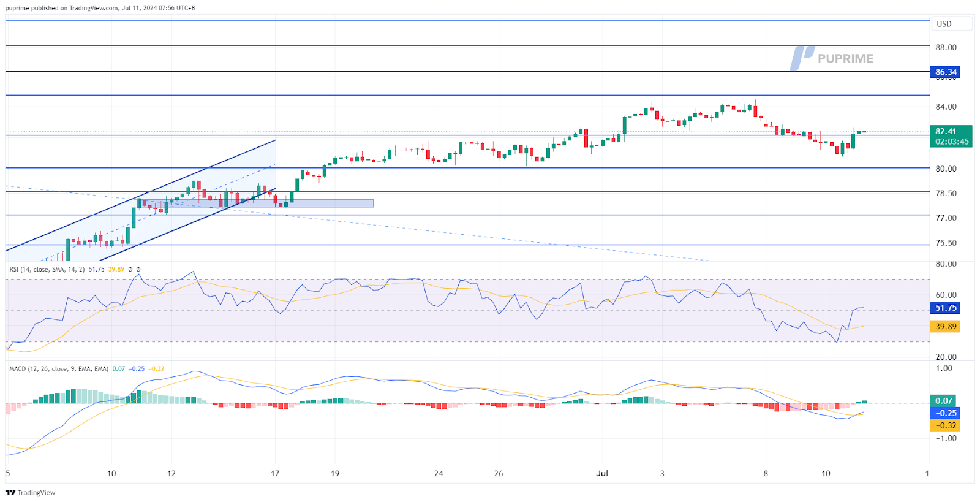The image size is (980, 502).
Task: Select the RSI indicator legend title
Action: pyautogui.click(x=47, y=269)
